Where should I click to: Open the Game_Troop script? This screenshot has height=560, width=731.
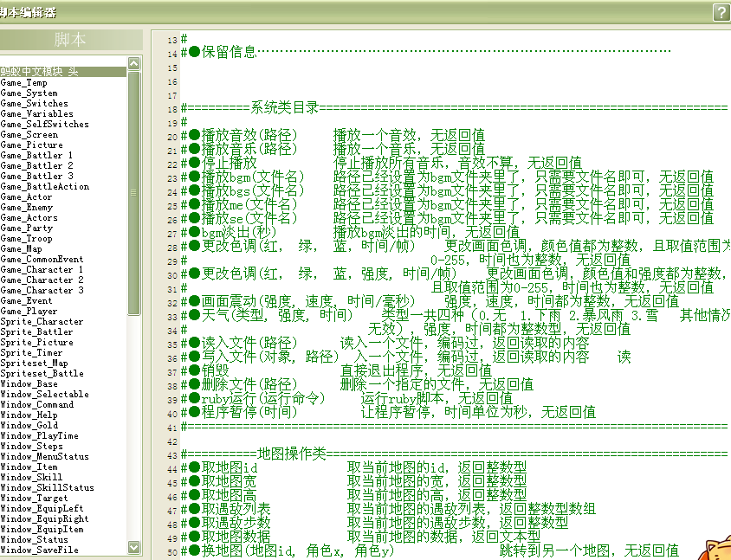point(26,238)
